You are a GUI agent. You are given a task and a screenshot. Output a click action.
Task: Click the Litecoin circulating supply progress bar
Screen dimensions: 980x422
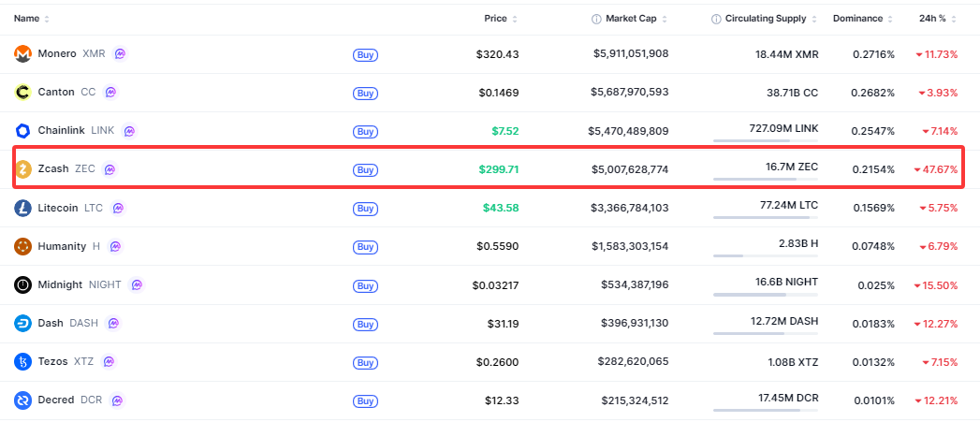[x=765, y=218]
